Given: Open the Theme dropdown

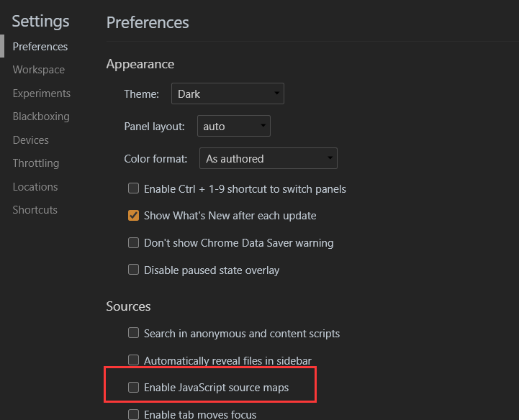Looking at the screenshot, I should 227,94.
